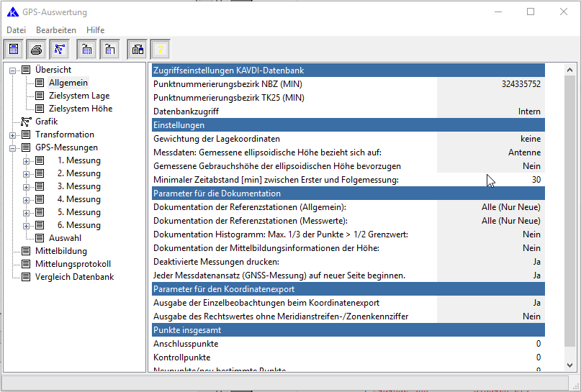Screen dimensions: 581x392
Task: Open the Datei menu
Action: coord(16,30)
